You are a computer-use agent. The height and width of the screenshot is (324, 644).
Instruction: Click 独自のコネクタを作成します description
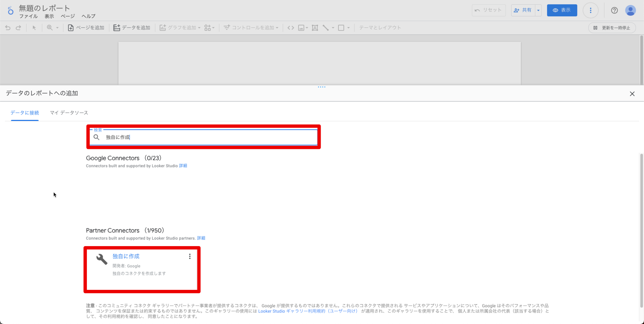(x=139, y=273)
